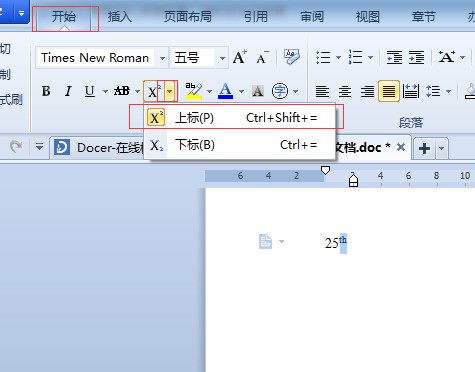Toggle italic formatting
Image resolution: width=475 pixels, height=372 pixels.
tap(68, 91)
